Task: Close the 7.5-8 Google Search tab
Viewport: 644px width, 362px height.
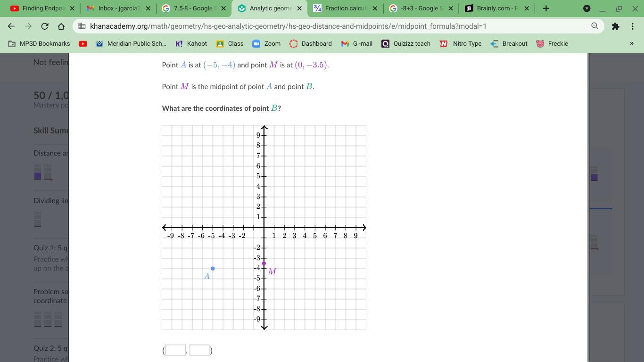Action: point(223,8)
